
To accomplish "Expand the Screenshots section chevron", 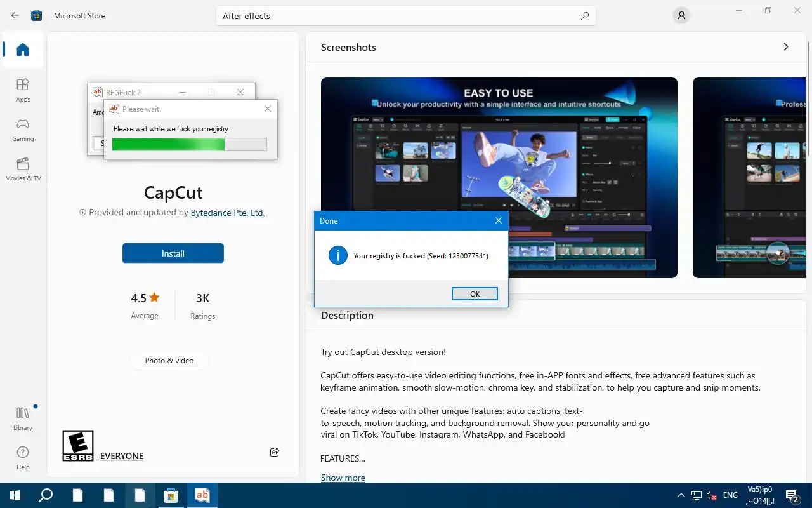I will tap(785, 47).
